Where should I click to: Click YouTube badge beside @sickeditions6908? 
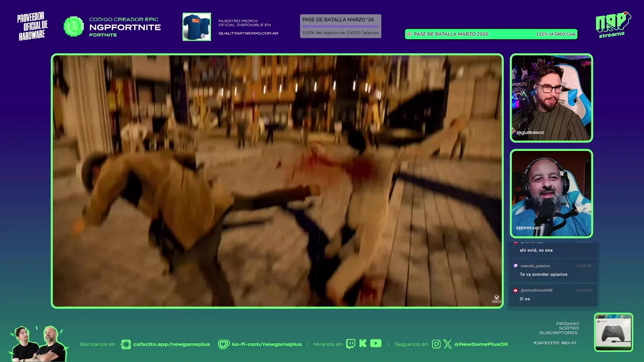coord(515,290)
